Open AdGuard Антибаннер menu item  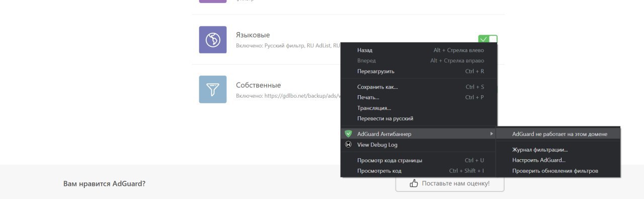(419, 134)
